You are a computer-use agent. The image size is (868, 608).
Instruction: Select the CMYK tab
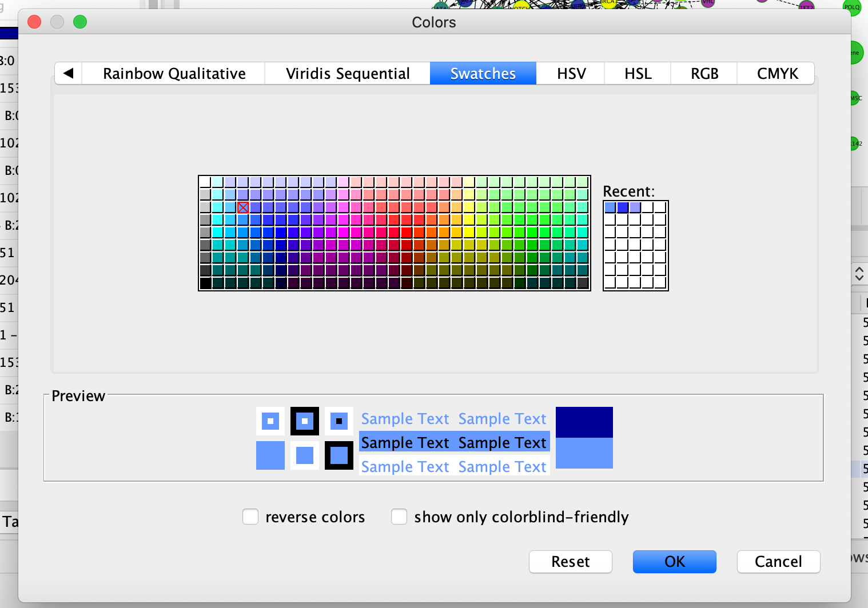coord(777,74)
